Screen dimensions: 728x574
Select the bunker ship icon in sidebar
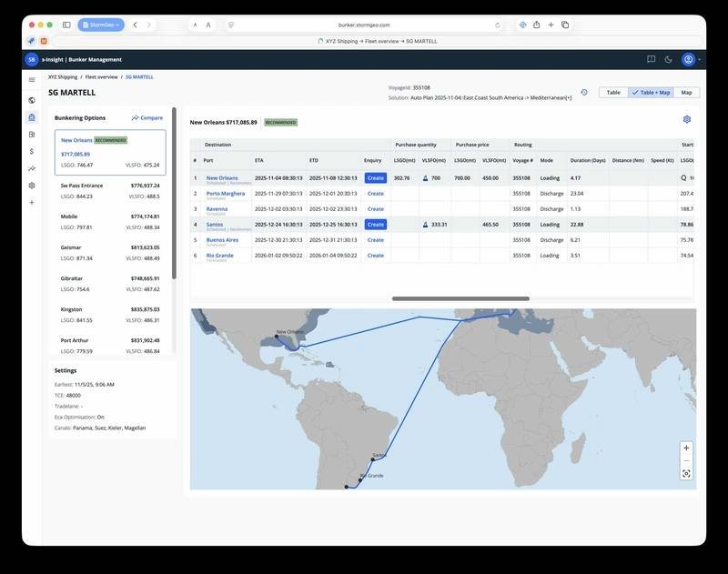point(31,116)
